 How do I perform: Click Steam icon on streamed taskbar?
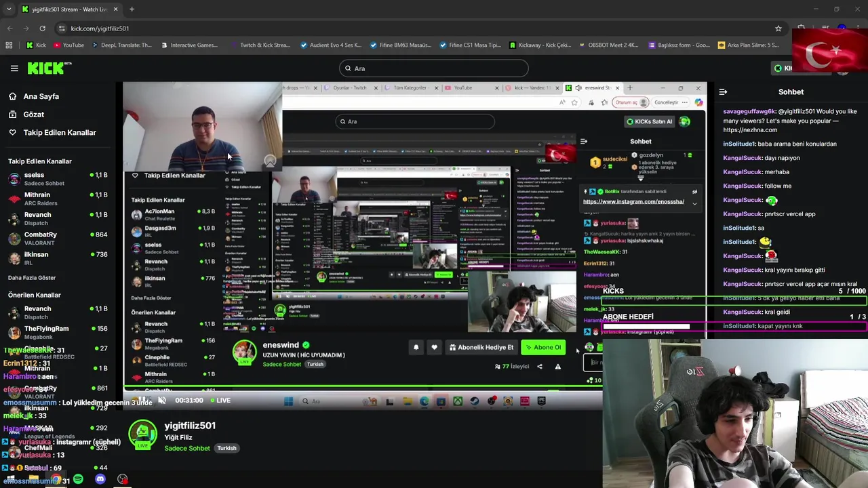click(x=474, y=401)
